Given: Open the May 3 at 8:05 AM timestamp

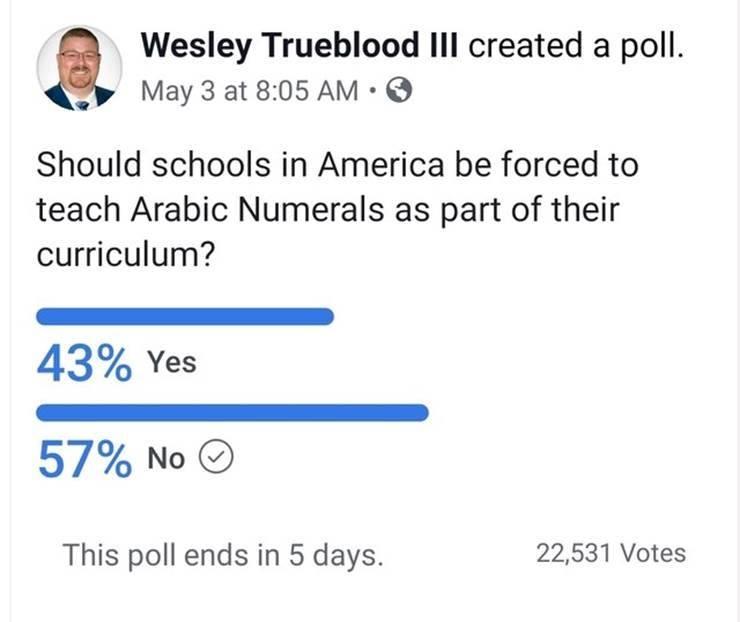Looking at the screenshot, I should pyautogui.click(x=250, y=91).
